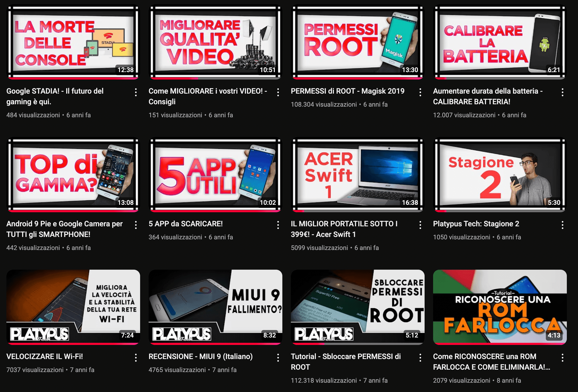Image resolution: width=578 pixels, height=392 pixels.
Task: Open title 'IL MIGLIOR PORTATILE SOTTO I 399€!'
Action: (x=344, y=229)
